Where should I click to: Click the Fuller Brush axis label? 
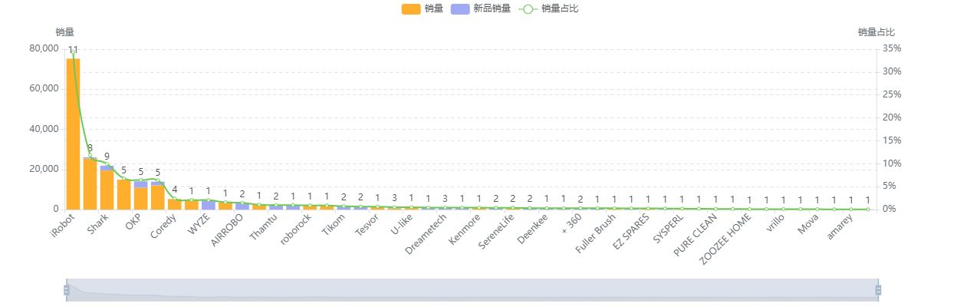pos(596,233)
